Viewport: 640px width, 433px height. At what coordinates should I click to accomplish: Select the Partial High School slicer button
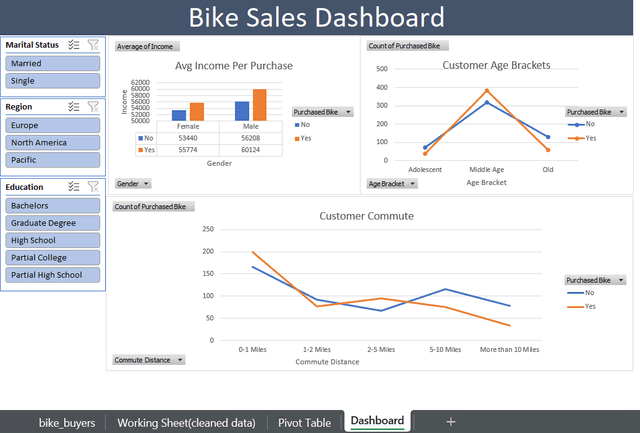pos(53,274)
